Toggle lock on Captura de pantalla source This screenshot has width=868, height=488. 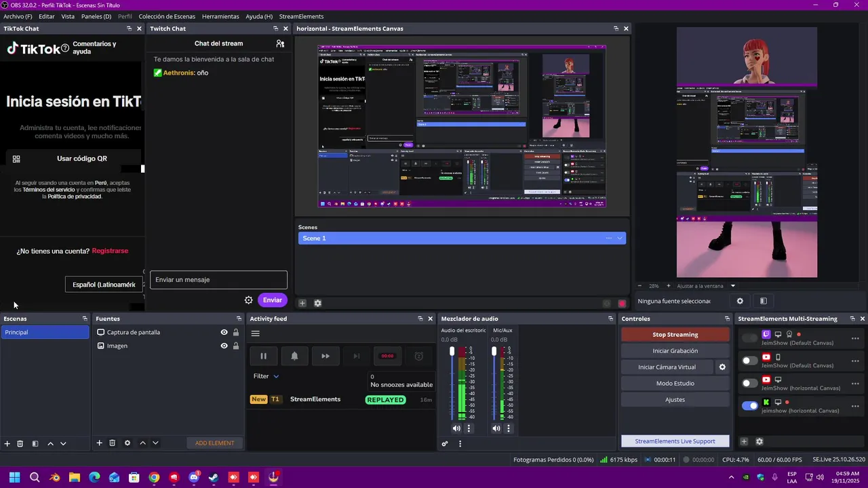236,332
